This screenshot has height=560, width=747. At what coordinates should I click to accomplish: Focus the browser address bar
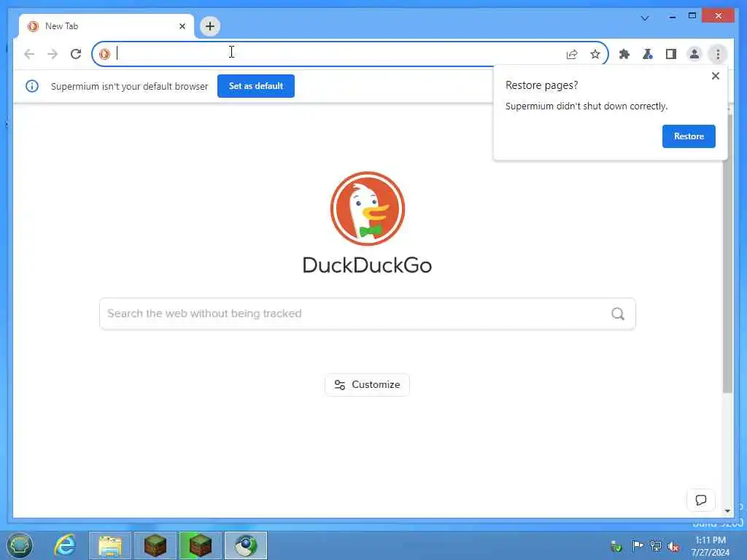[349, 54]
